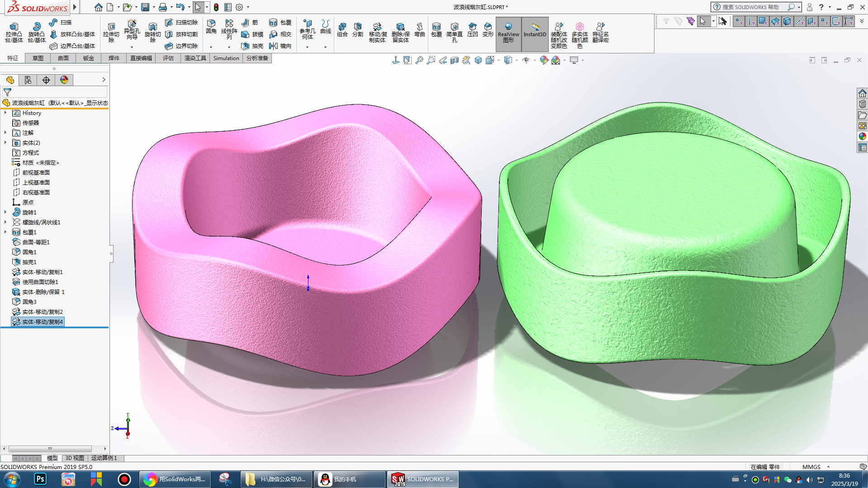Expand the 包覆1 feature in the tree
Screen dimensions: 868x488
(x=5, y=232)
